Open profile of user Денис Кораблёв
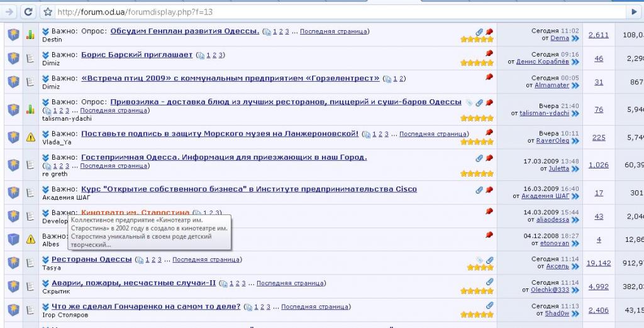Screen dimensions: 644x328 pyautogui.click(x=542, y=62)
